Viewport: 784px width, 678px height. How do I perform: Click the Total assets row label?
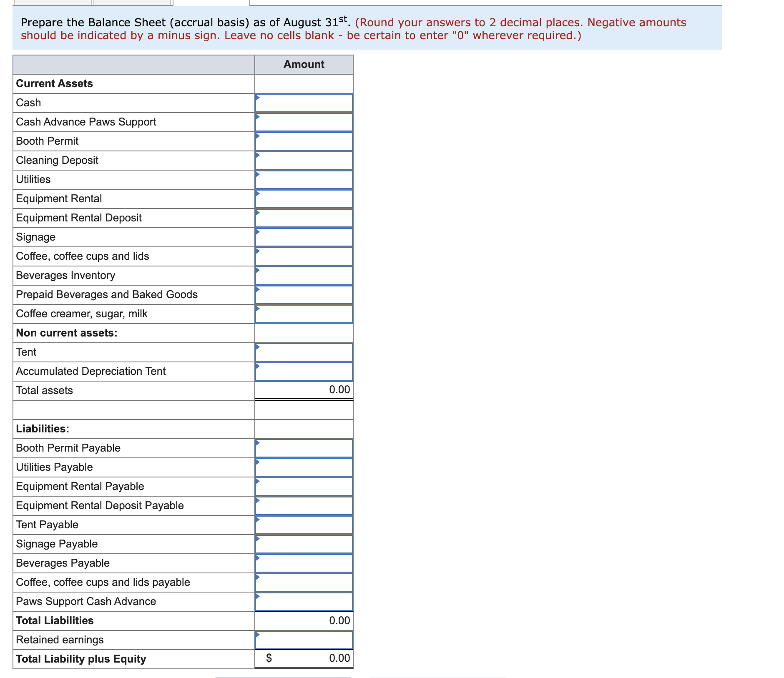coord(44,390)
